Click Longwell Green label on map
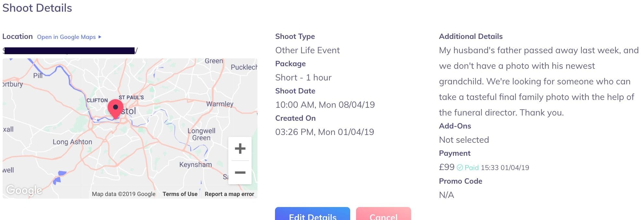This screenshot has height=220, width=644. (x=201, y=134)
